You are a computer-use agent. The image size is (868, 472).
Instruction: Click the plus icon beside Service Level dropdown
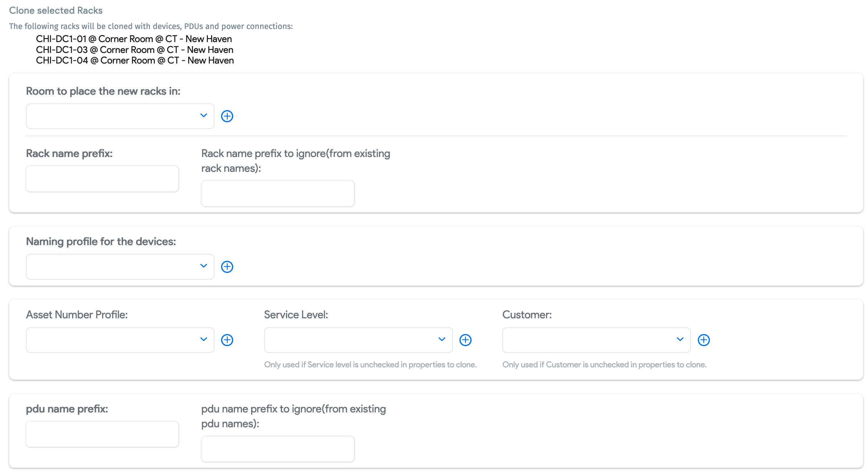pos(465,340)
